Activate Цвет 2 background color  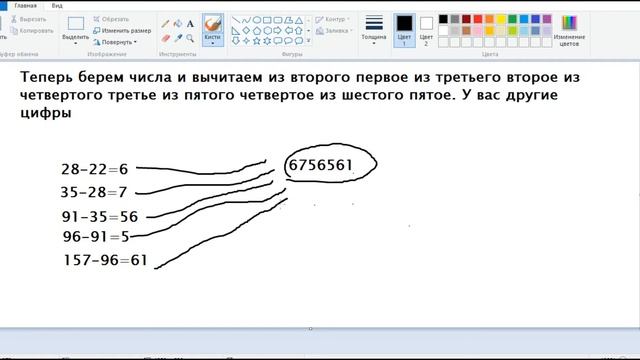pos(426,30)
